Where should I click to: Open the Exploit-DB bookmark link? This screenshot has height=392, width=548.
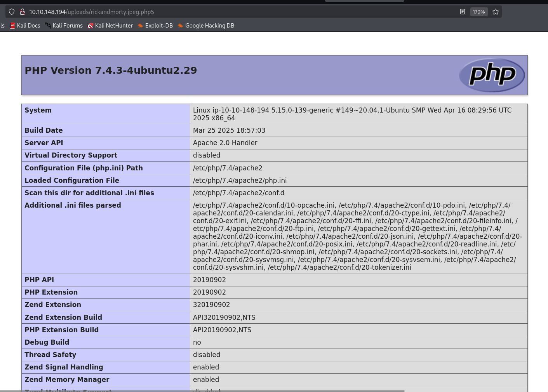pos(159,26)
